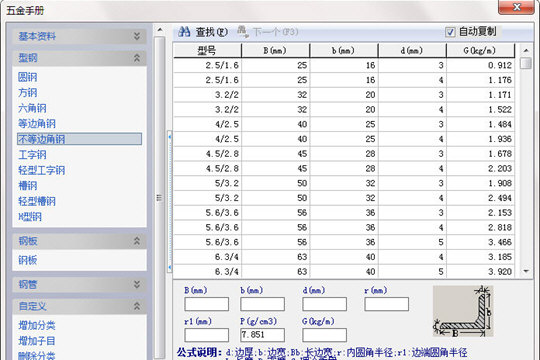Viewport: 540px width, 360px height.
Task: Select the cell with weight 1.176
Action: click(x=480, y=80)
